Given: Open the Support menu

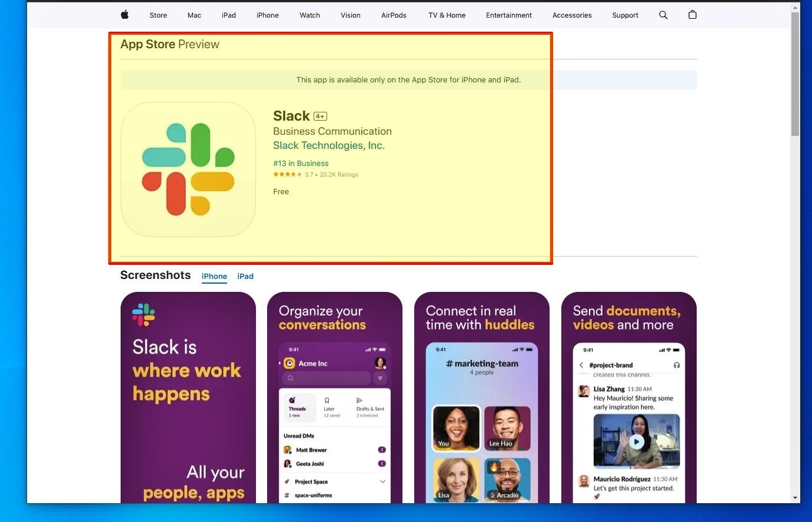Looking at the screenshot, I should pyautogui.click(x=625, y=15).
